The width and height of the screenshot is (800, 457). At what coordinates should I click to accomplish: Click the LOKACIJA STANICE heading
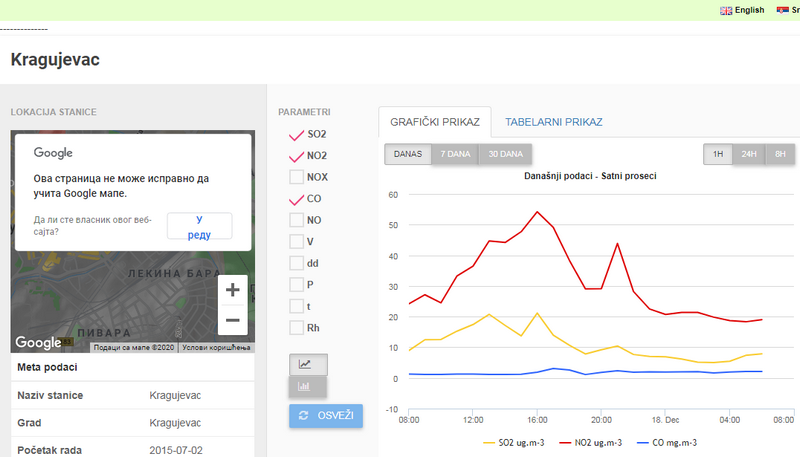click(54, 112)
